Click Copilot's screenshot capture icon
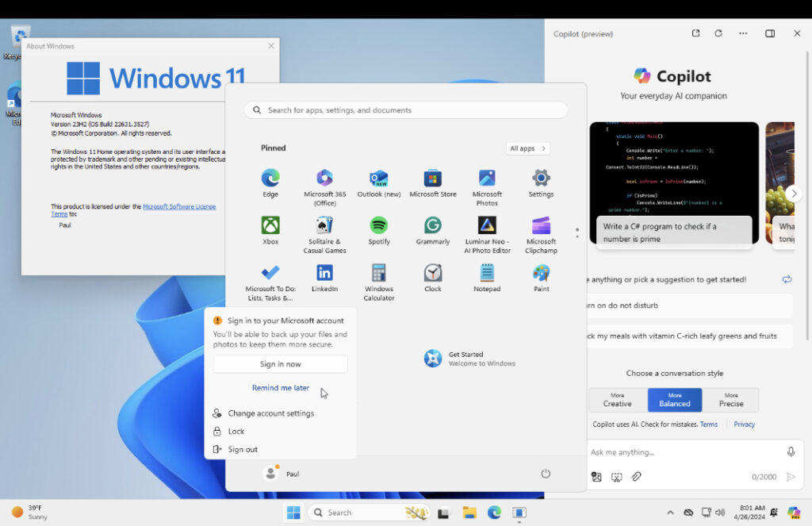812x526 pixels. (x=615, y=477)
